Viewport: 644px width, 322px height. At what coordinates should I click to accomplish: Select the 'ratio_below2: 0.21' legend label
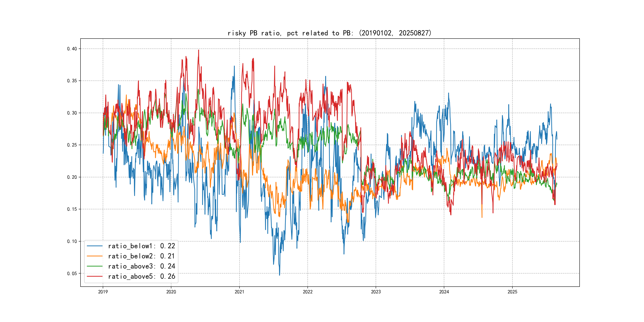click(142, 256)
